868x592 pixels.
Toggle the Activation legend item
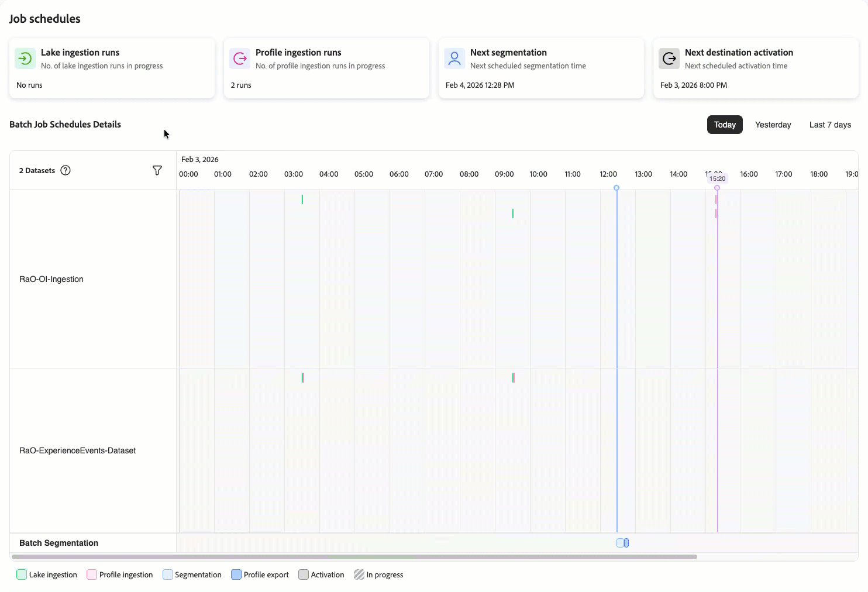point(304,574)
